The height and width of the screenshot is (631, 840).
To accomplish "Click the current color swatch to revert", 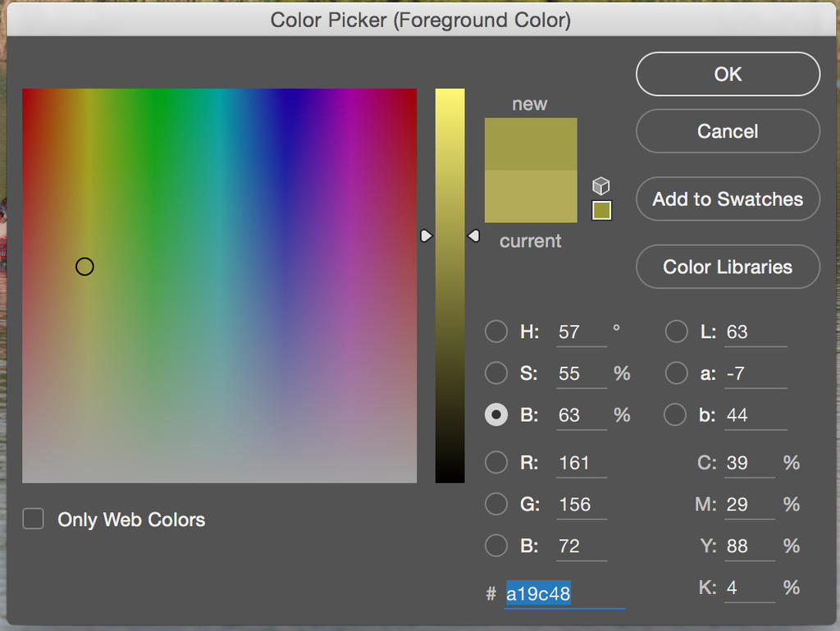I will point(531,197).
